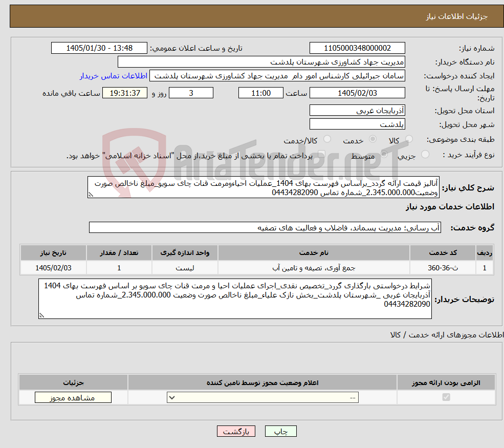The height and width of the screenshot is (448, 504).
Task: Click the delivery province field آذربایجان غربی
Action: coord(357,110)
